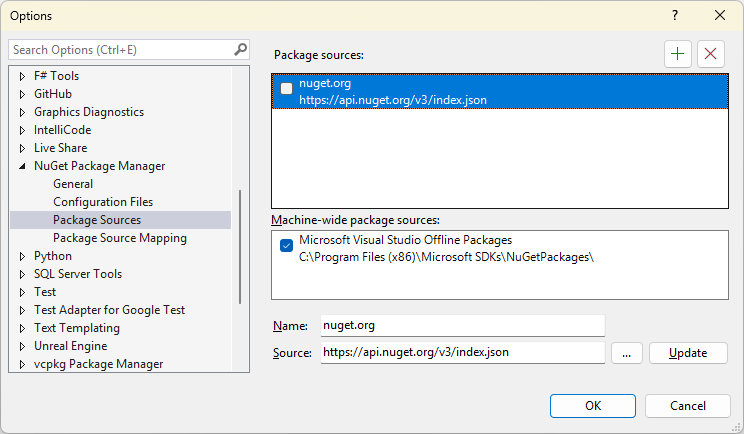Click the Name text field

pyautogui.click(x=463, y=325)
